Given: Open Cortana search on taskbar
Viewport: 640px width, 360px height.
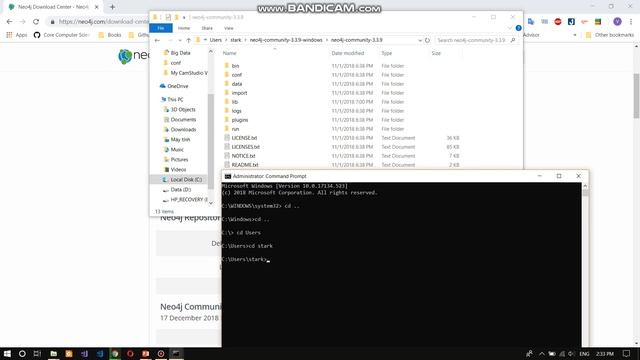Looking at the screenshot, I should click(x=22, y=353).
